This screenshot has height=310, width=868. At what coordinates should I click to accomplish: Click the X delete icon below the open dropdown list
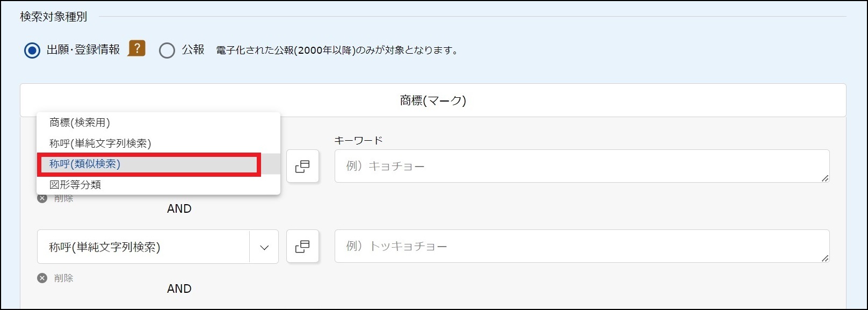[42, 198]
